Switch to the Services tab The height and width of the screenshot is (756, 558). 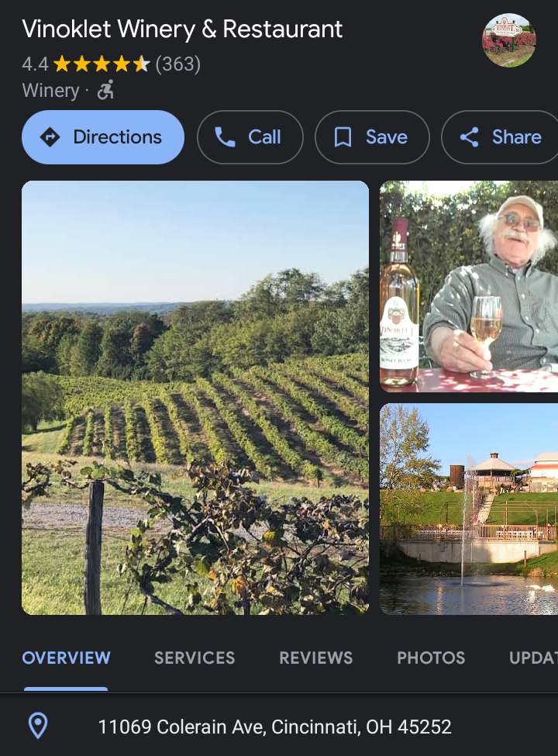tap(195, 658)
